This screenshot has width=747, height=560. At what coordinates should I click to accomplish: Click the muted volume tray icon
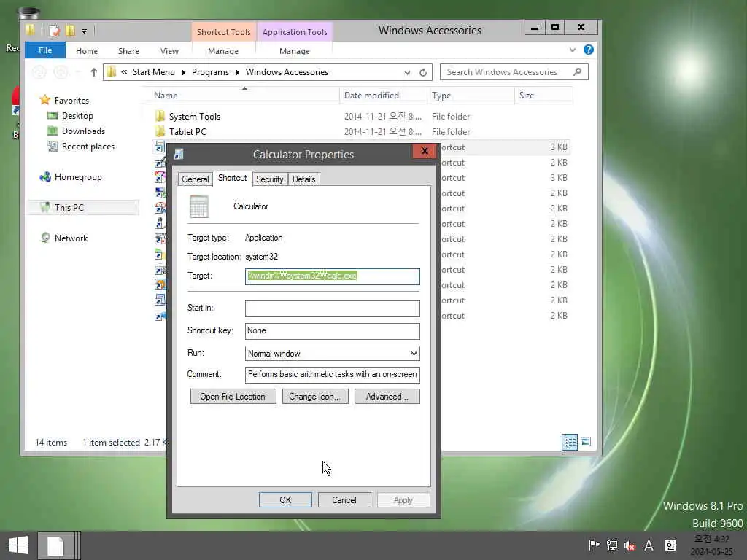(x=630, y=545)
